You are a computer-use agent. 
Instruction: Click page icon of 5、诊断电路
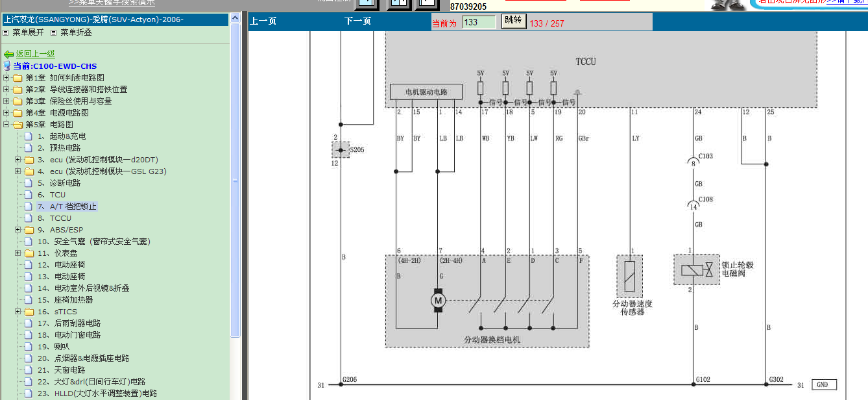pyautogui.click(x=29, y=183)
